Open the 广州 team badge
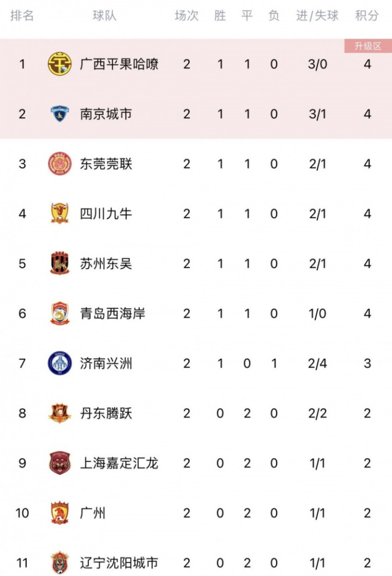This screenshot has height=576, width=392. click(x=59, y=513)
